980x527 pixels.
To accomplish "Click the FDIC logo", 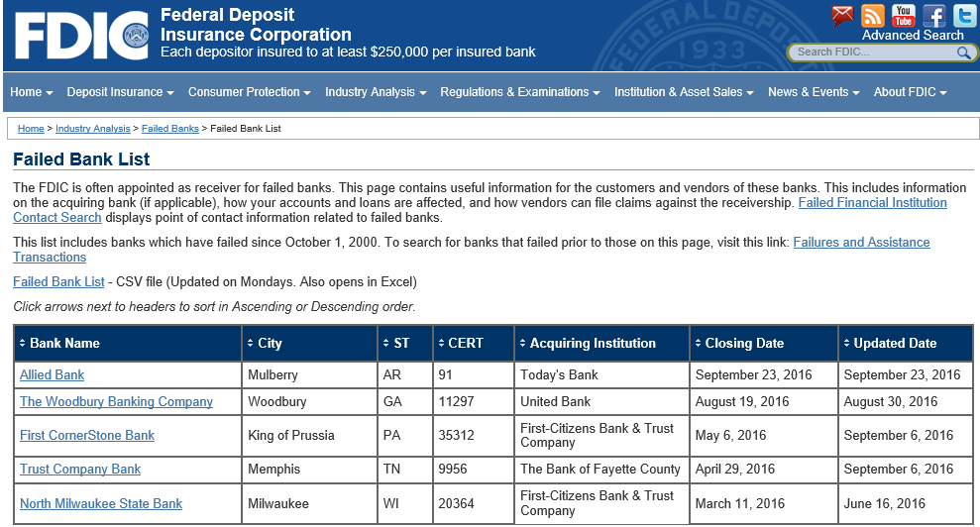I will coord(81,36).
